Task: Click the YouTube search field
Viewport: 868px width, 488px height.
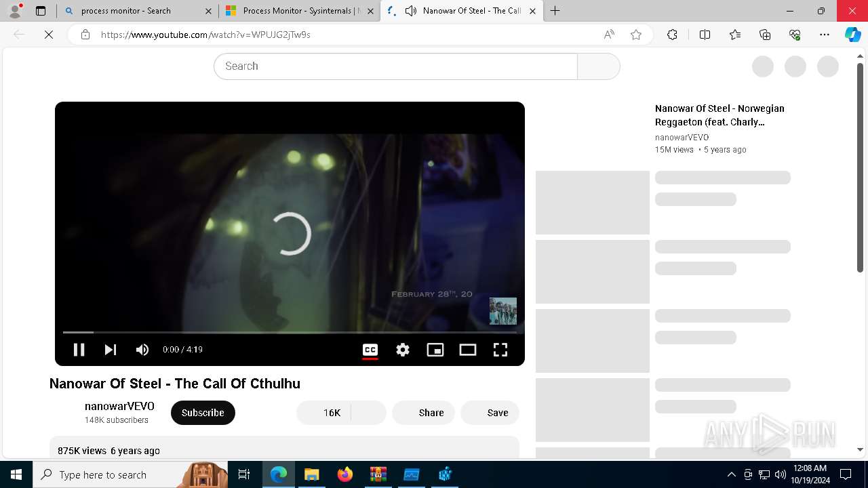Action: pyautogui.click(x=395, y=66)
